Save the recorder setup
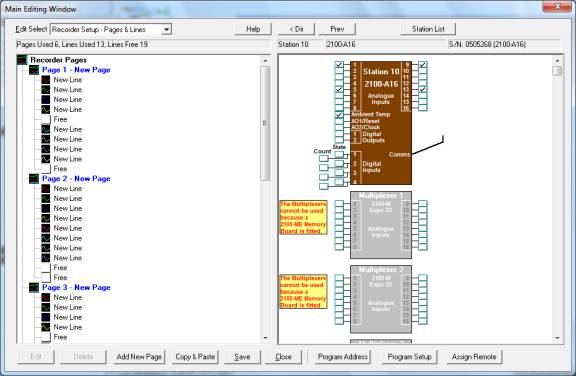Viewport: 576px width, 376px height. (x=242, y=357)
